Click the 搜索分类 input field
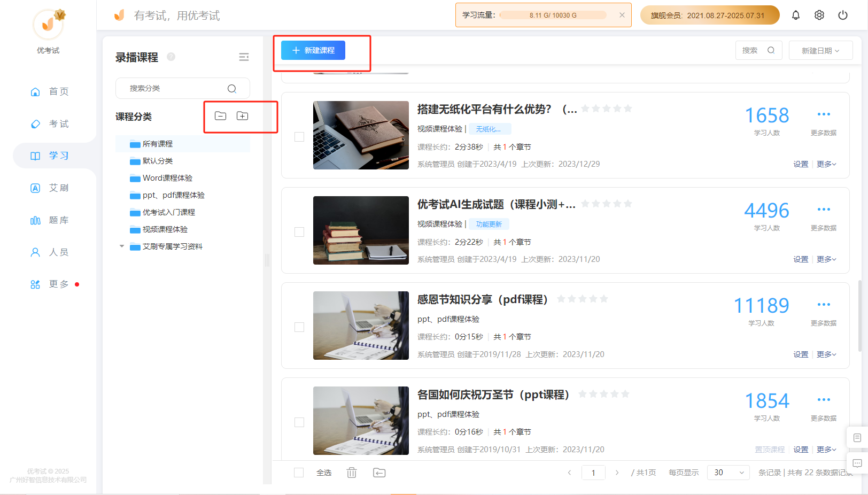868x495 pixels. click(183, 88)
